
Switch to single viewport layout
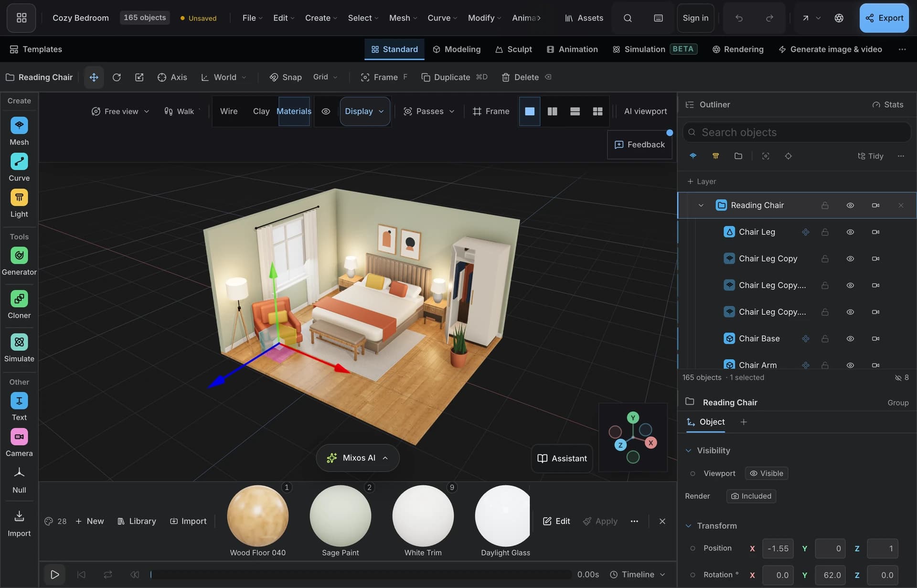point(530,111)
